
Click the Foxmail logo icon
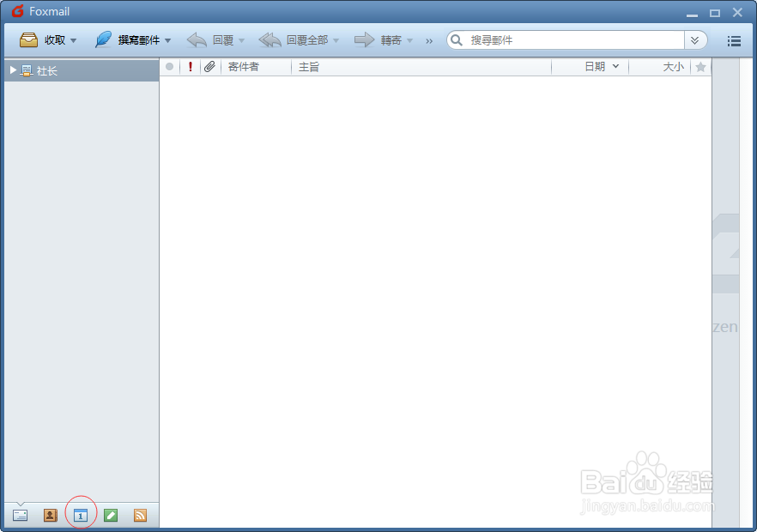17,11
